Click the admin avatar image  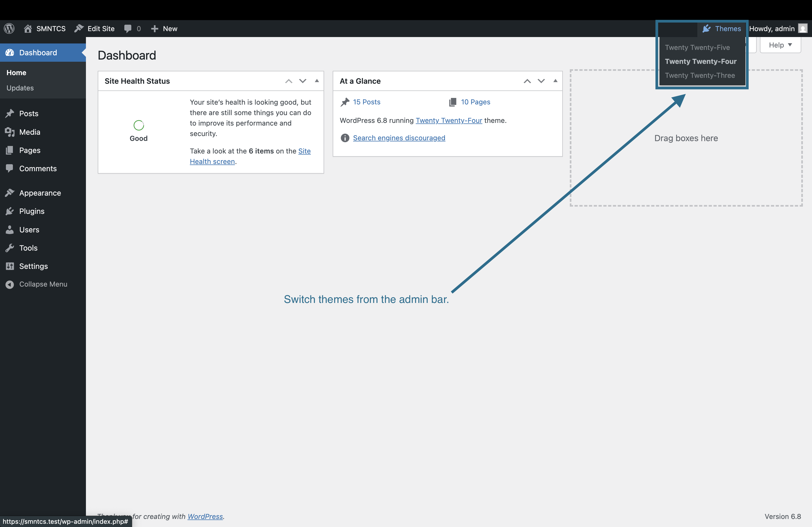click(x=803, y=29)
